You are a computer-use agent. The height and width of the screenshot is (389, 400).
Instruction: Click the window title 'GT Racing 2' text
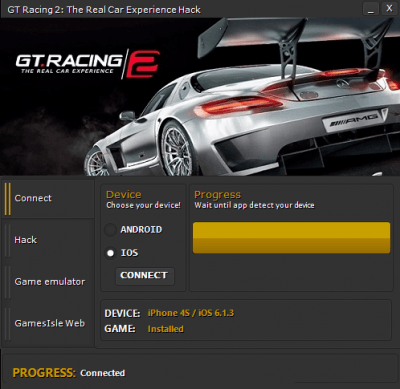pos(104,10)
